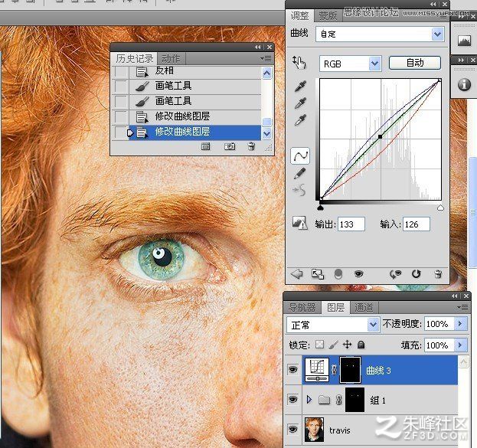Click the smooth curve values icon
Screen dimensions: 477x448
click(299, 191)
